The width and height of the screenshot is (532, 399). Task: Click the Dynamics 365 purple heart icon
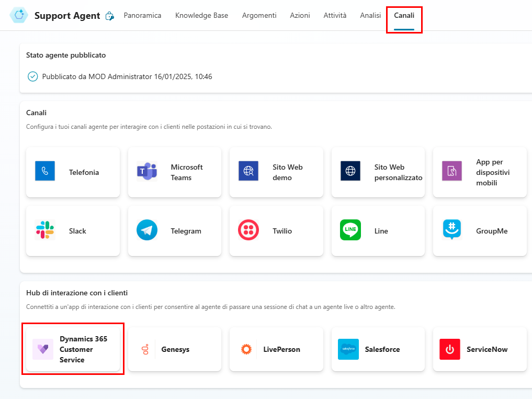(x=43, y=349)
